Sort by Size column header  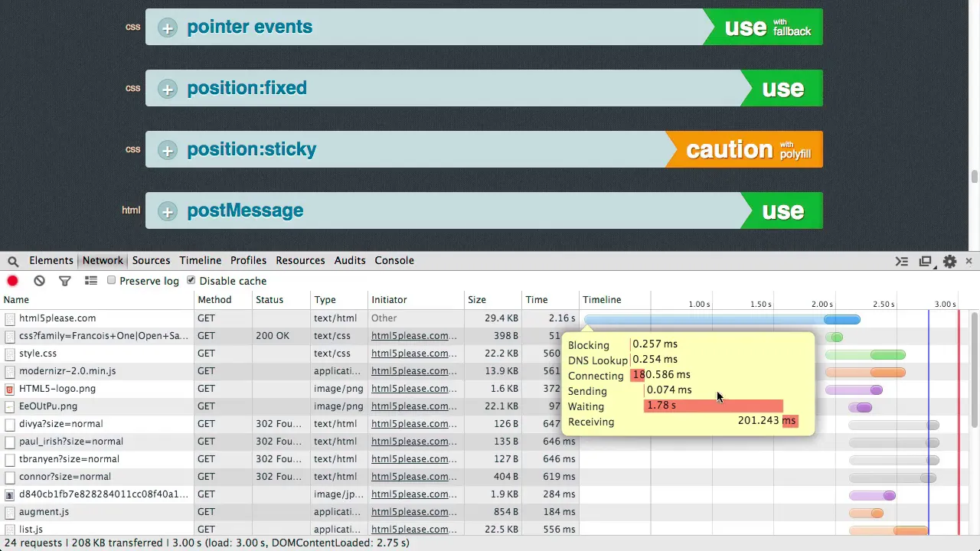(x=493, y=300)
